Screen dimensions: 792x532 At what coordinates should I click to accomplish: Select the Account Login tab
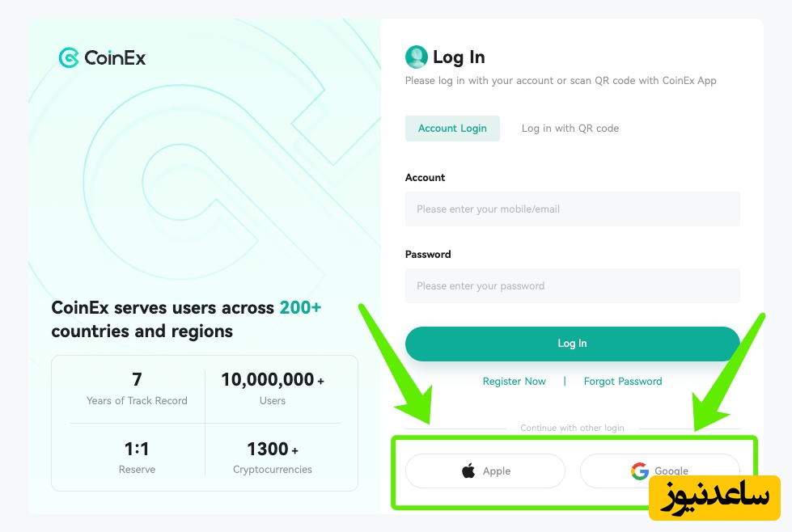point(452,129)
